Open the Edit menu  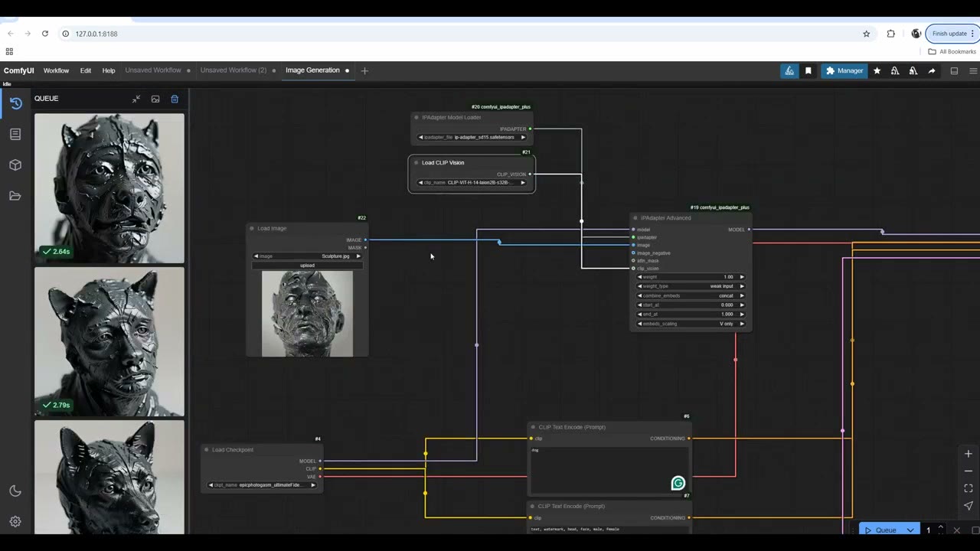(x=86, y=70)
